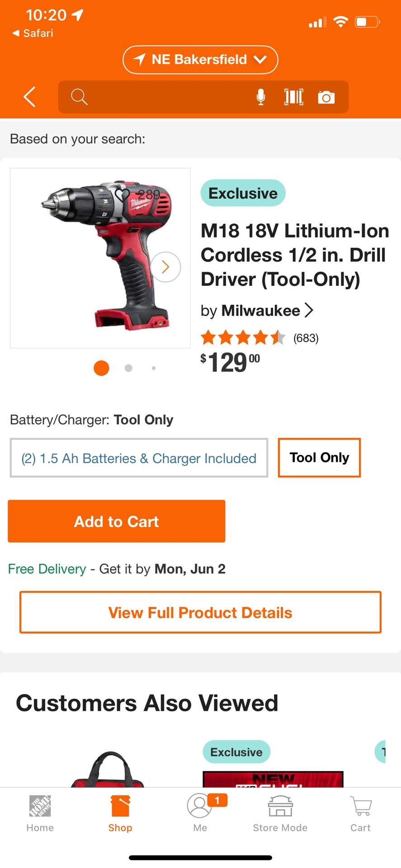
Task: Switch to Store Mode tab
Action: [280, 814]
